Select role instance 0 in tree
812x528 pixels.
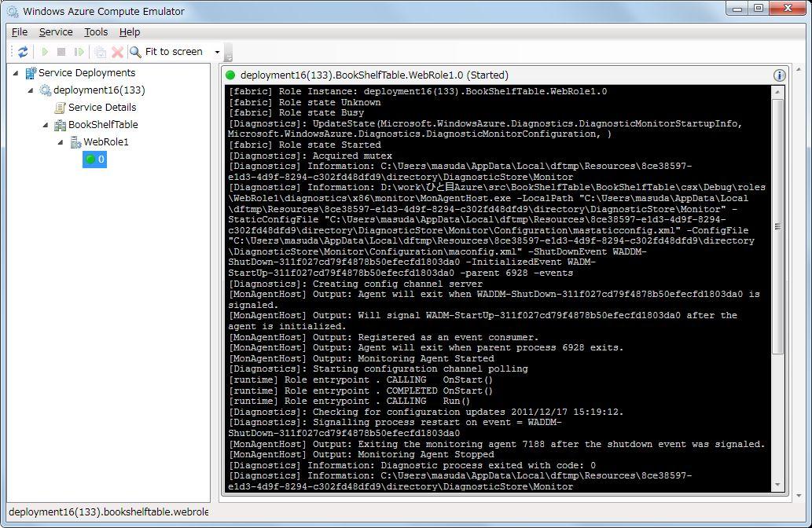pos(95,159)
